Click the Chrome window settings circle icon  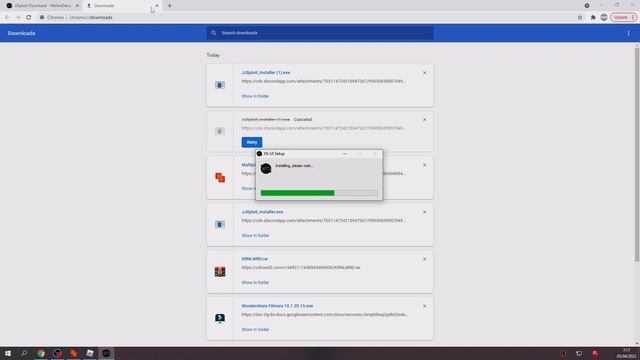pos(587,6)
